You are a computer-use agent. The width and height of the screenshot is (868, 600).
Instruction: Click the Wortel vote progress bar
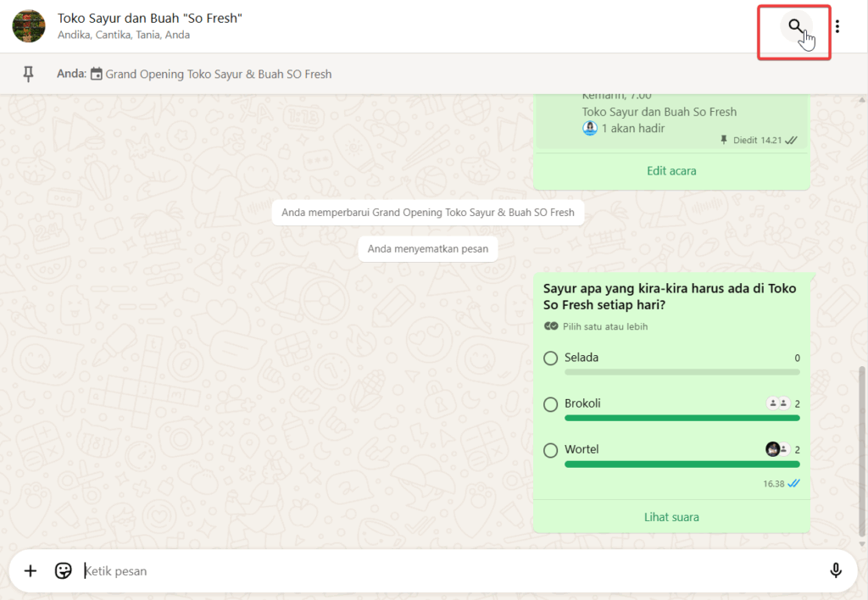(682, 464)
